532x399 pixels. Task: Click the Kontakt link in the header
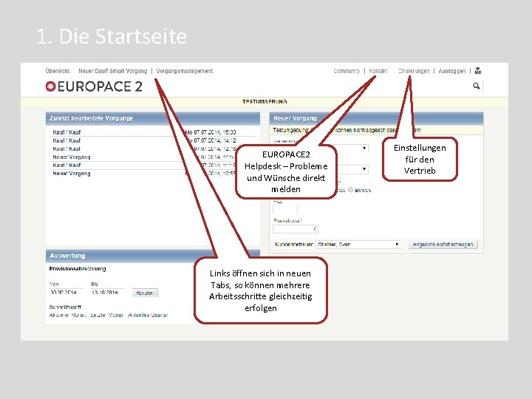tap(378, 71)
